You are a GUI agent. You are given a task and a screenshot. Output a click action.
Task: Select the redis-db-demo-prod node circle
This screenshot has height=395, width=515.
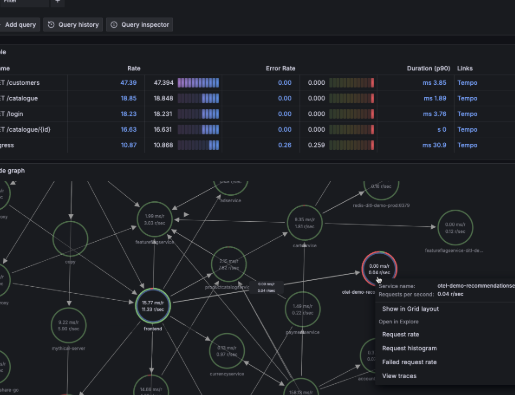381,191
